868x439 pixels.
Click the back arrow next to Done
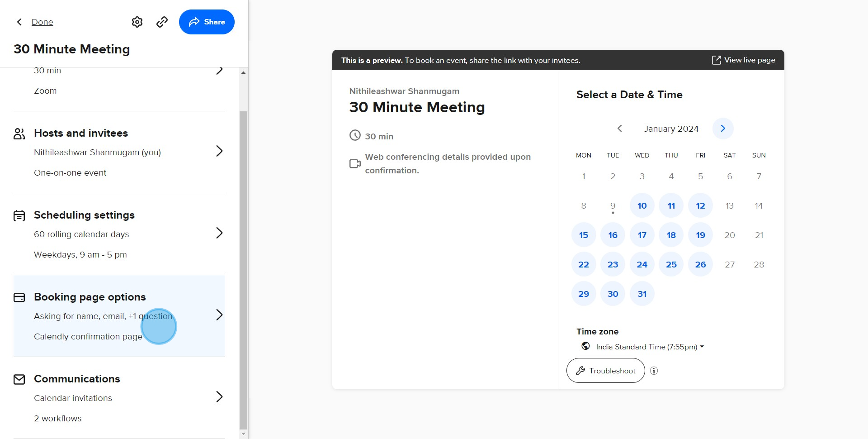[19, 22]
